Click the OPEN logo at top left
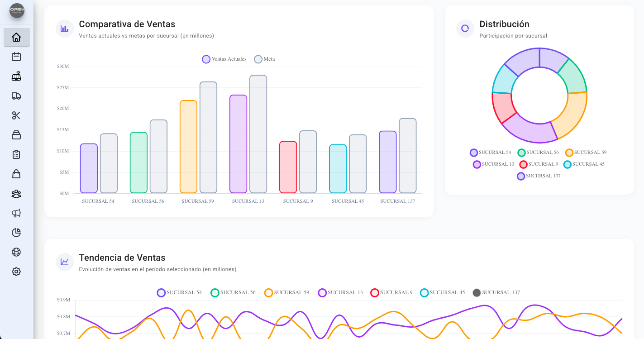This screenshot has width=644, height=339. (x=16, y=11)
